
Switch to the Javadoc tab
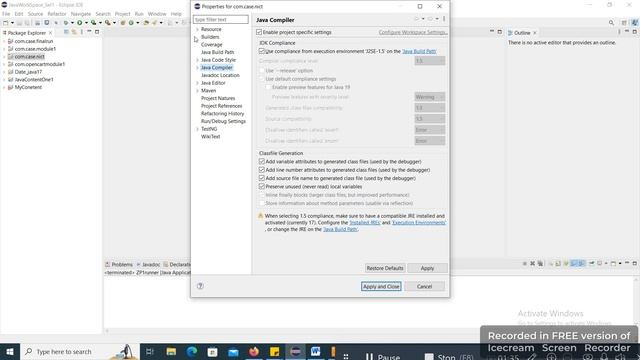pos(149,264)
